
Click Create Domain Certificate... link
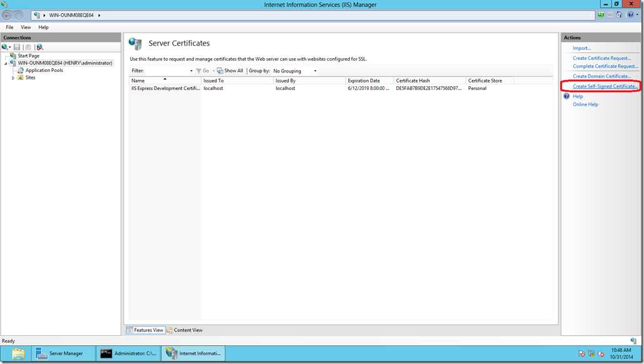coord(601,76)
